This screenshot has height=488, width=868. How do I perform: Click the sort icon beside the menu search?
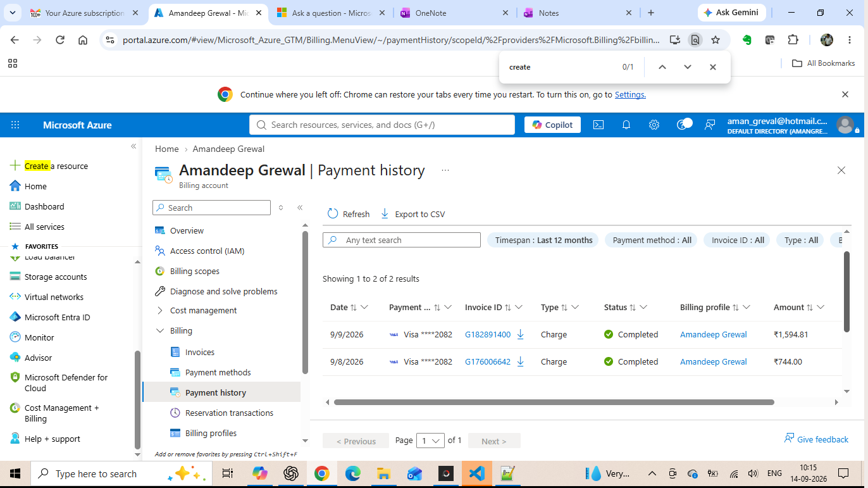click(281, 208)
